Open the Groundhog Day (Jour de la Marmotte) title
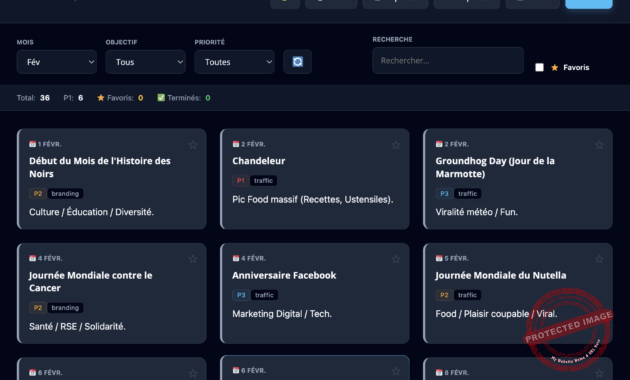 pyautogui.click(x=495, y=168)
